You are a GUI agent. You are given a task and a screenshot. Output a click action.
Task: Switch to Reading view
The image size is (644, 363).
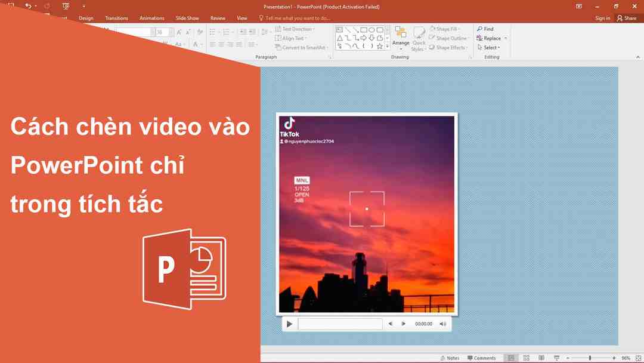(x=541, y=358)
